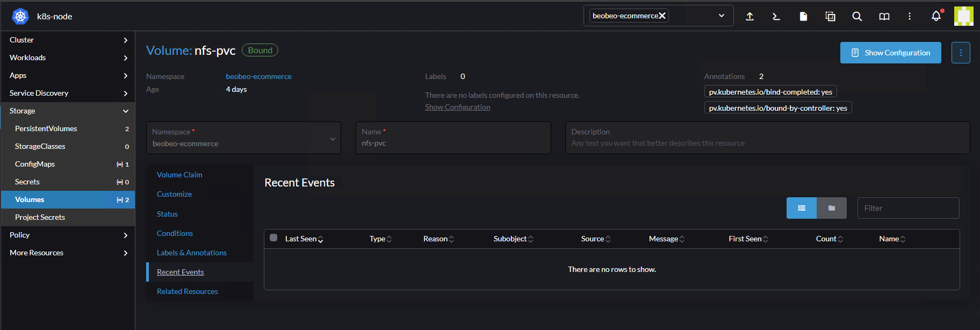
Task: Click the import YAML upload icon
Action: point(750,17)
